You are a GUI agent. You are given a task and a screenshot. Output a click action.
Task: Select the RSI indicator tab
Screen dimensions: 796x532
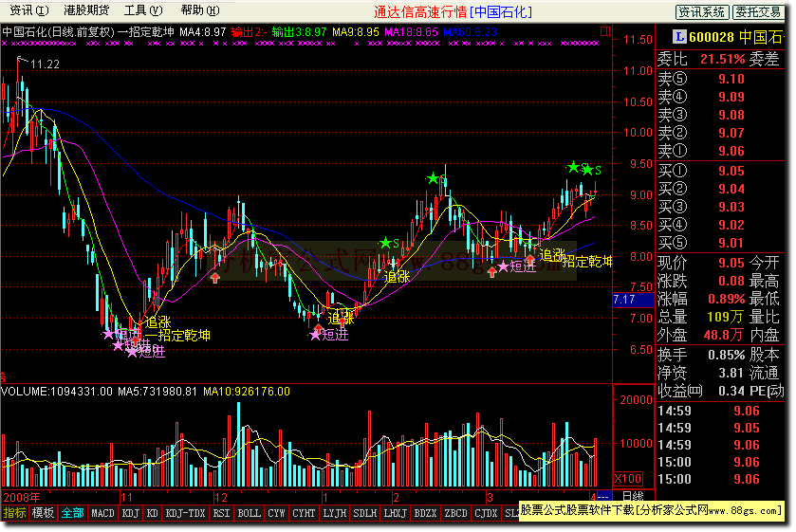coord(221,513)
